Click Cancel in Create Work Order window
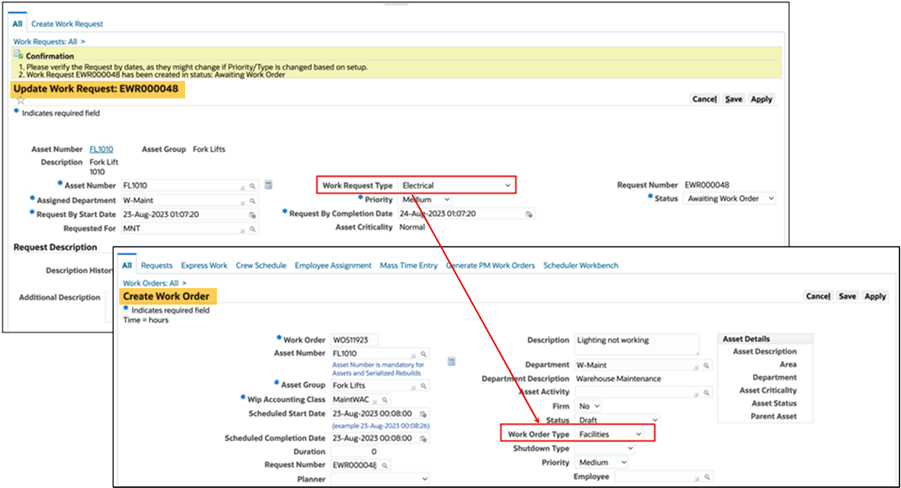The height and width of the screenshot is (488, 901). (818, 296)
